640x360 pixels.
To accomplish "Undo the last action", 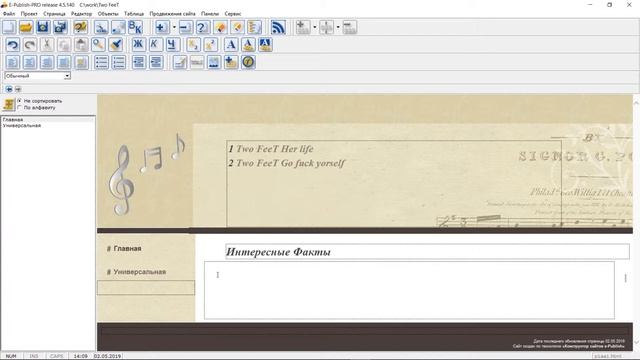I will pos(13,44).
